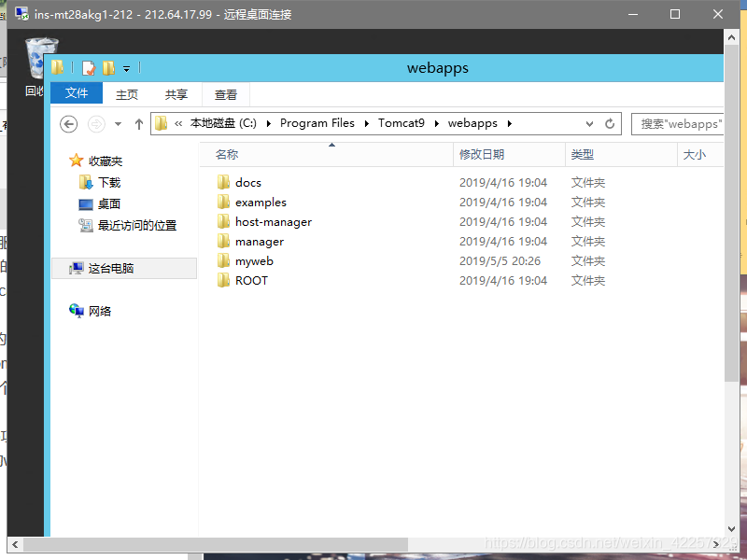This screenshot has width=747, height=560.
Task: Open recent locations dropdown arrow
Action: tap(119, 124)
